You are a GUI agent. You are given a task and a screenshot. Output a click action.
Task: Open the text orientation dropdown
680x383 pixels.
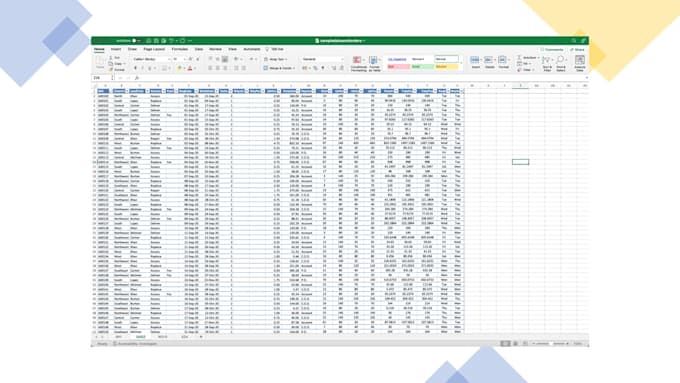point(238,59)
